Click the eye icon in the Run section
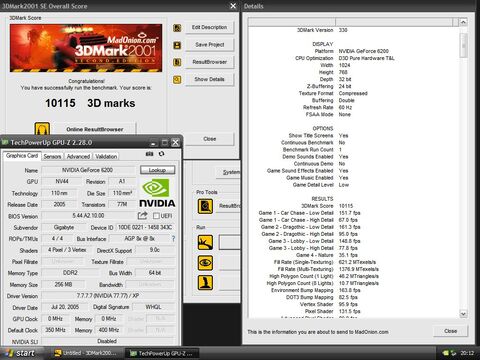Viewport: 480px width, 360px height. point(205,263)
